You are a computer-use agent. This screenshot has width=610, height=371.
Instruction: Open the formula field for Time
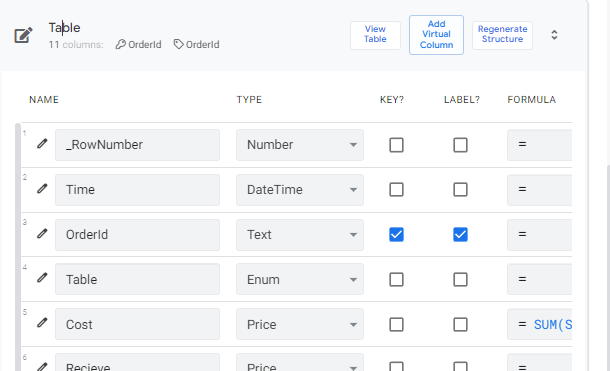click(540, 190)
